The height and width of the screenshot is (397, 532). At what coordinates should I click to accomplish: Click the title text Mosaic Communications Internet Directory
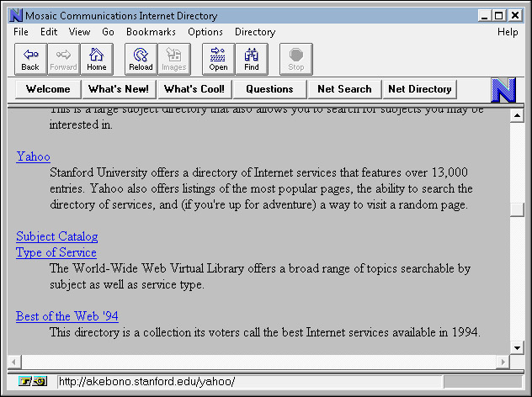(x=121, y=16)
